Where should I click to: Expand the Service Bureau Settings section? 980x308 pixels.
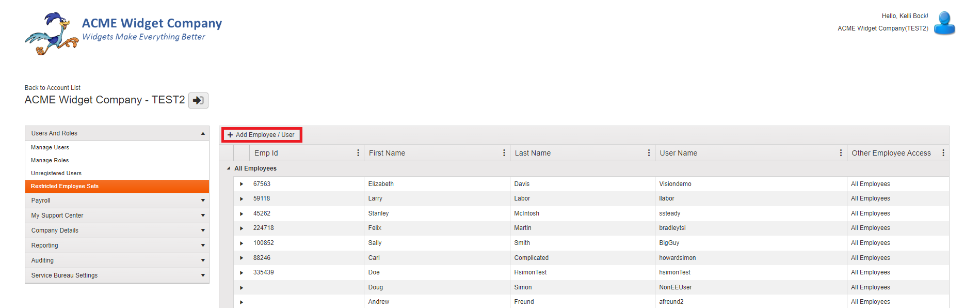click(117, 275)
